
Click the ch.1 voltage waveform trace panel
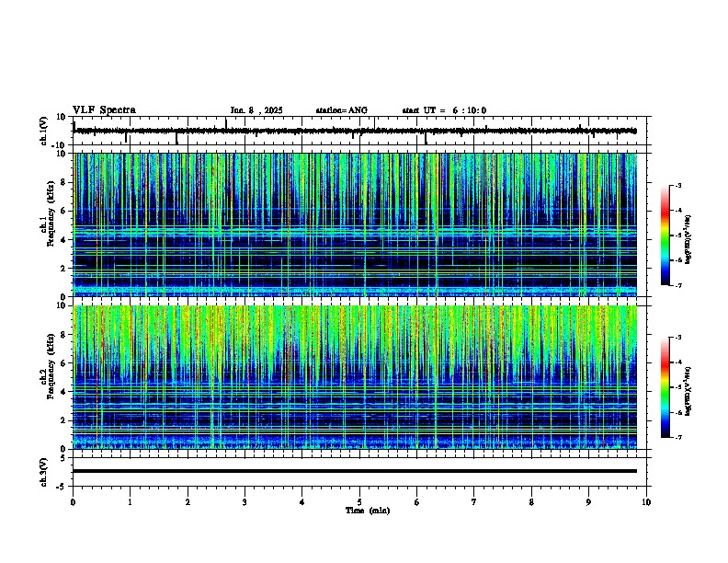pyautogui.click(x=361, y=131)
